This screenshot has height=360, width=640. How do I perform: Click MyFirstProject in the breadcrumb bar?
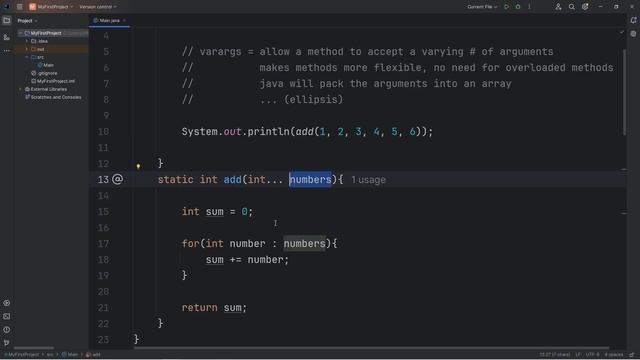click(22, 355)
